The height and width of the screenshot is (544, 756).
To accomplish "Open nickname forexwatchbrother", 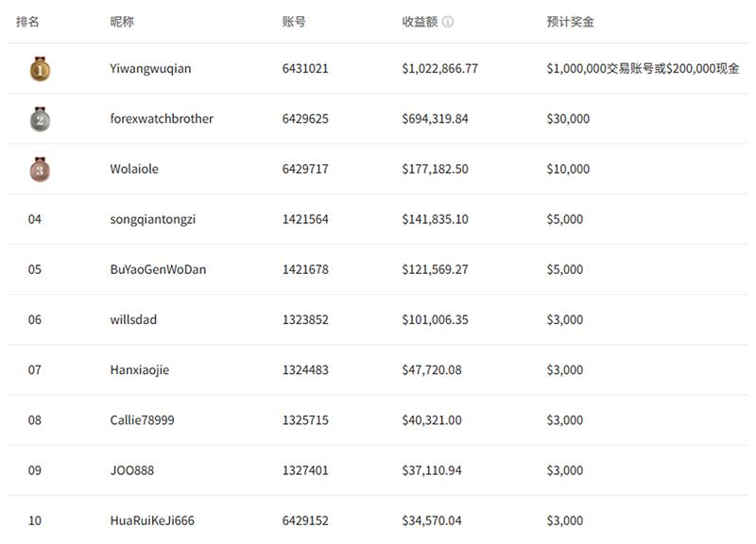I will (162, 119).
